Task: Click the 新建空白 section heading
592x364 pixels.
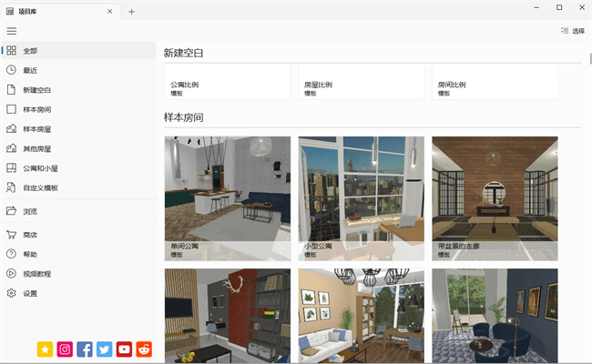Action: [183, 53]
